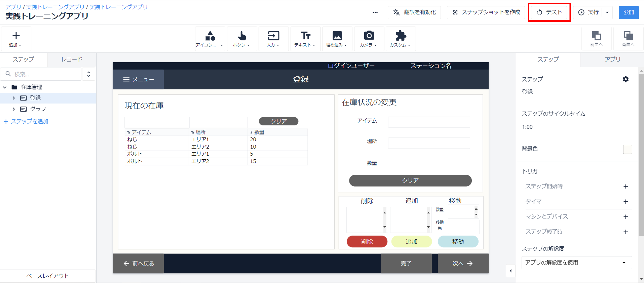Click the 場所 input field on the right
The image size is (644, 283).
click(429, 143)
